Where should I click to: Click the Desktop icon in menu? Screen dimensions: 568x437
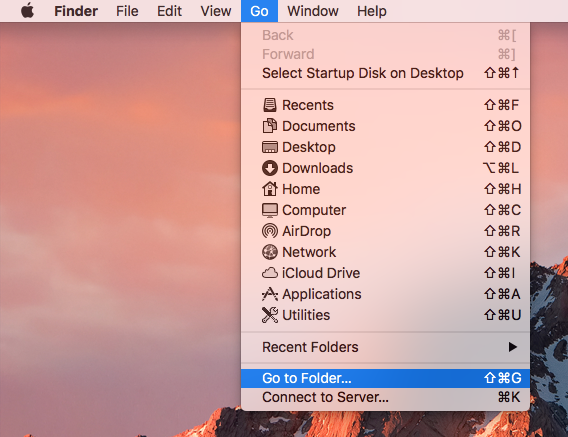coord(270,147)
